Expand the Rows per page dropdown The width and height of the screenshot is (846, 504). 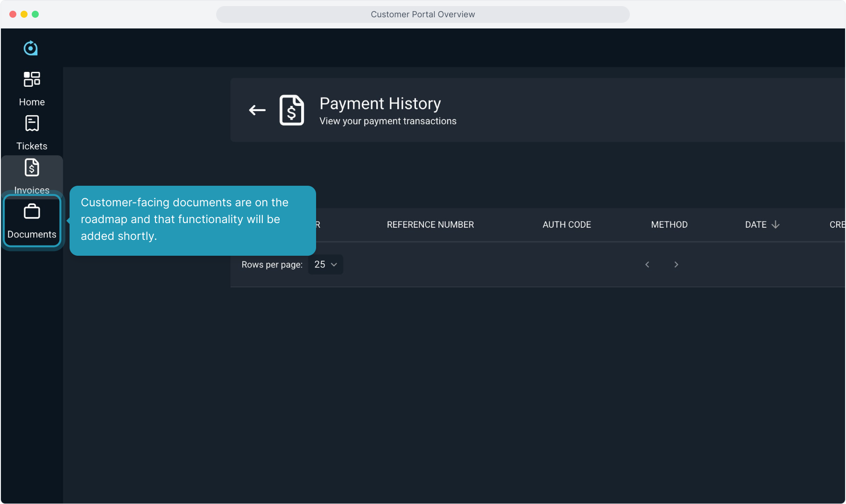pyautogui.click(x=325, y=265)
